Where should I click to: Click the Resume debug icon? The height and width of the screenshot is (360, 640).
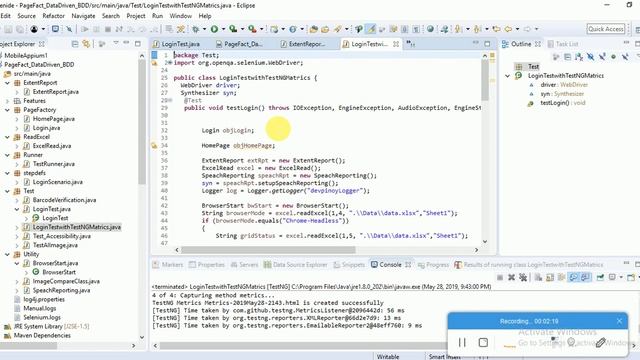(85, 29)
